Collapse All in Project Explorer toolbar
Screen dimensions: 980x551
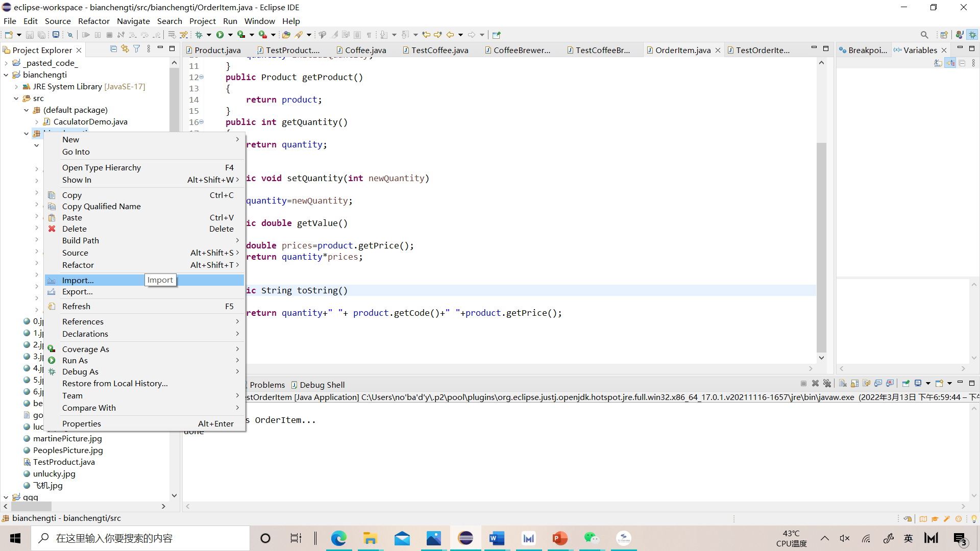coord(113,49)
